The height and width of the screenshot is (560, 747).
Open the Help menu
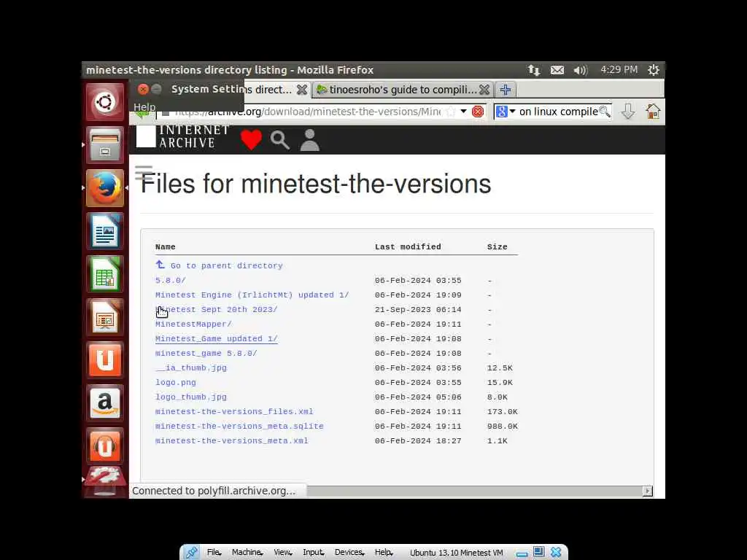click(144, 107)
